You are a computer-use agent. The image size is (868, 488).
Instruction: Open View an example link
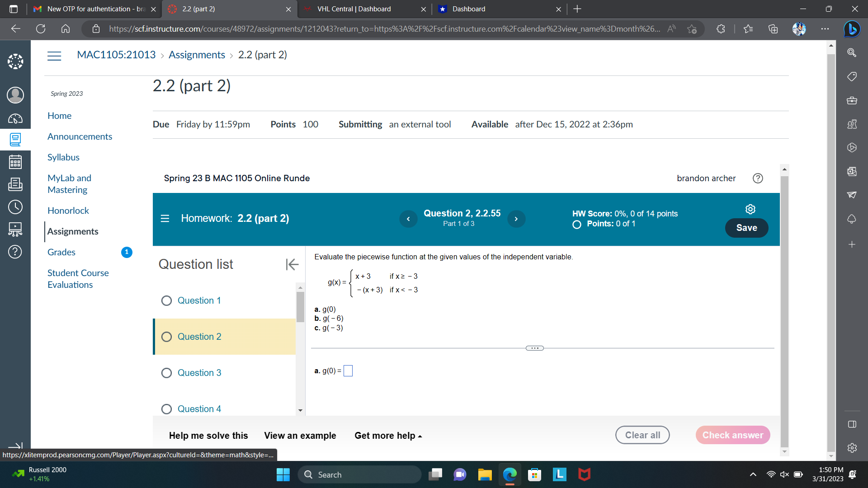tap(300, 436)
